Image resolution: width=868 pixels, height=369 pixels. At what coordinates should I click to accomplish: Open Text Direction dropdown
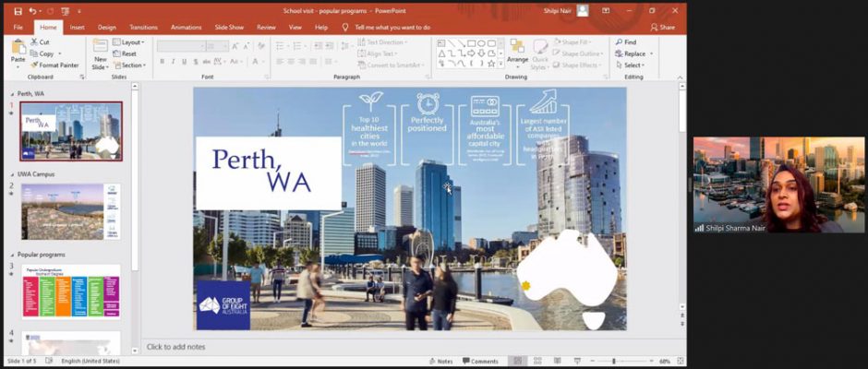(382, 42)
